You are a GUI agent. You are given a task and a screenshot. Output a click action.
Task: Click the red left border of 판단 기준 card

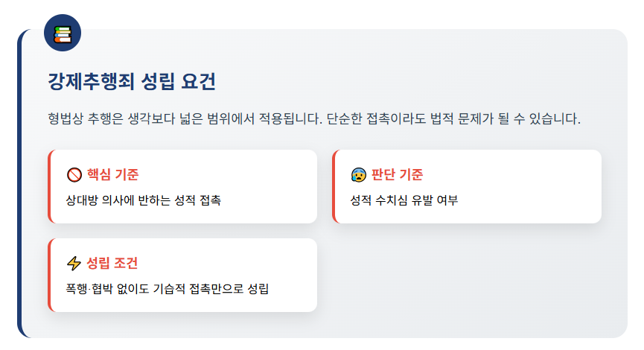tap(334, 186)
